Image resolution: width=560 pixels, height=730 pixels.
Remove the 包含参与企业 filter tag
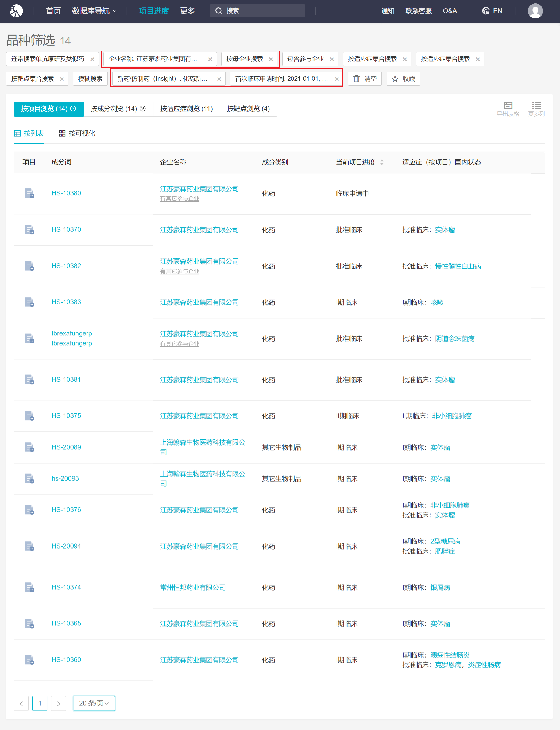[x=332, y=59]
